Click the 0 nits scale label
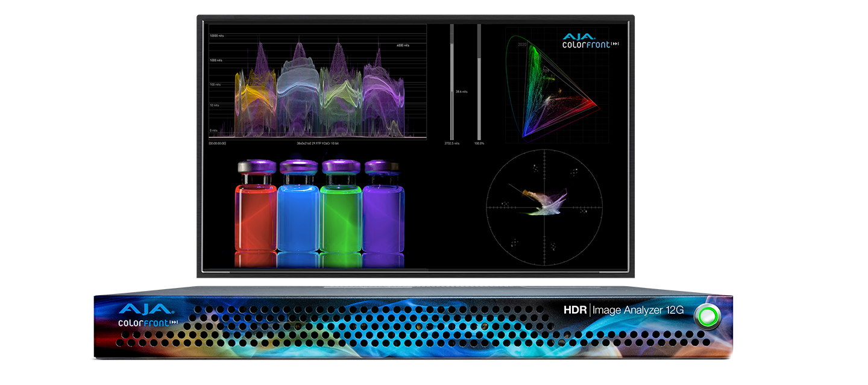 point(214,130)
